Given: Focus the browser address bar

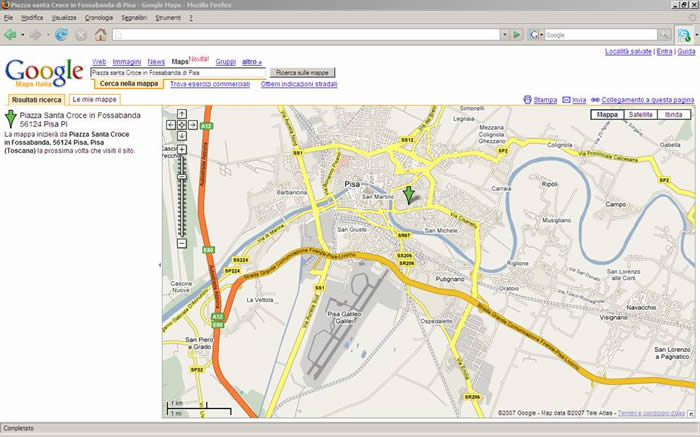Looking at the screenshot, I should coord(306,35).
